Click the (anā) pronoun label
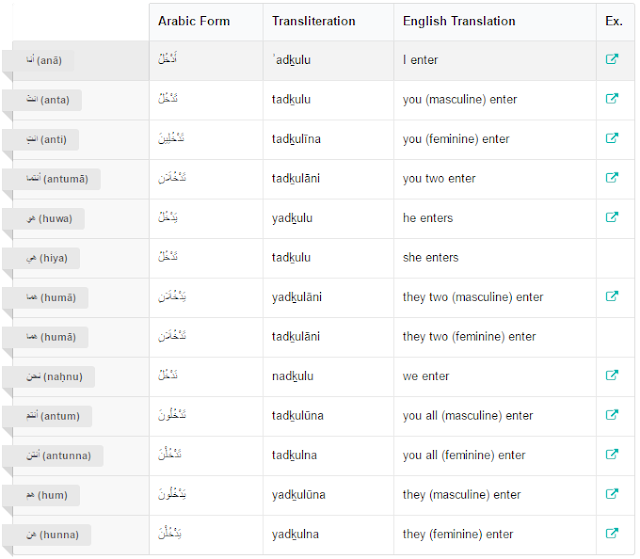 [44, 61]
